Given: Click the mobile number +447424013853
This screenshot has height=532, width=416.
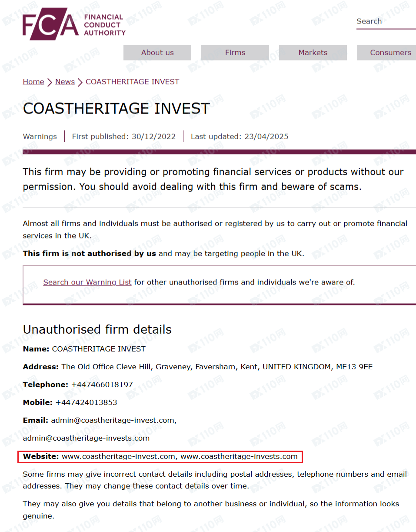Looking at the screenshot, I should [x=86, y=402].
